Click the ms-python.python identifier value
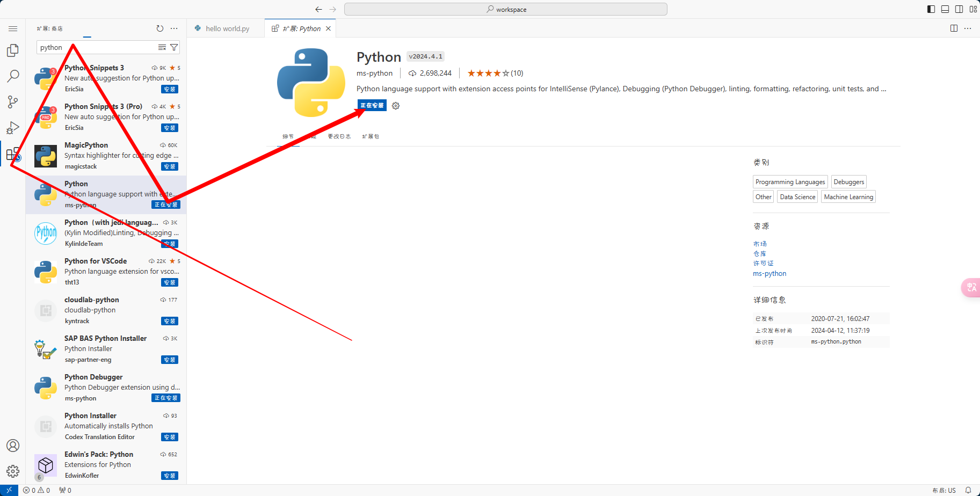This screenshot has height=496, width=980. (x=836, y=342)
